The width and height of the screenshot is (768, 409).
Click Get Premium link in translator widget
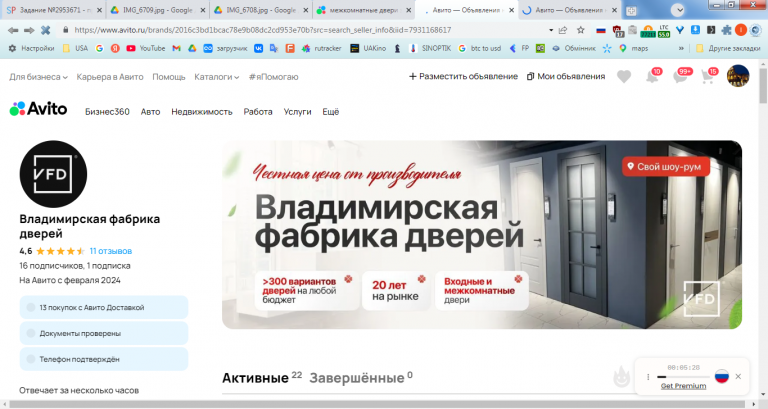point(683,386)
